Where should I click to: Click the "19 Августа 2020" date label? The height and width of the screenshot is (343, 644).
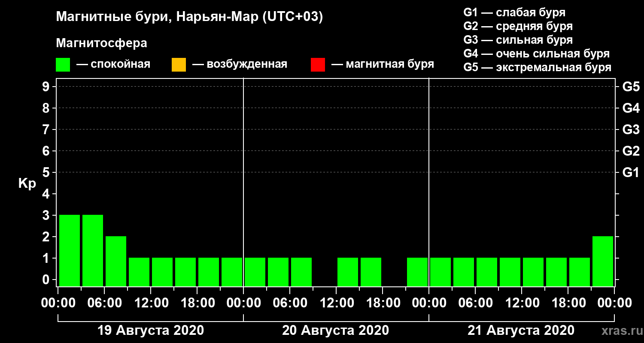pyautogui.click(x=151, y=331)
